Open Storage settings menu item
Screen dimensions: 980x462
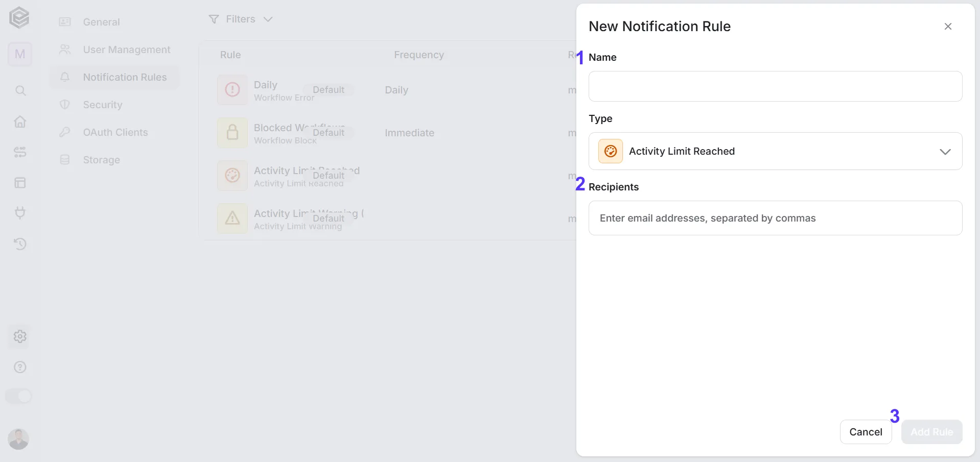coord(114,160)
